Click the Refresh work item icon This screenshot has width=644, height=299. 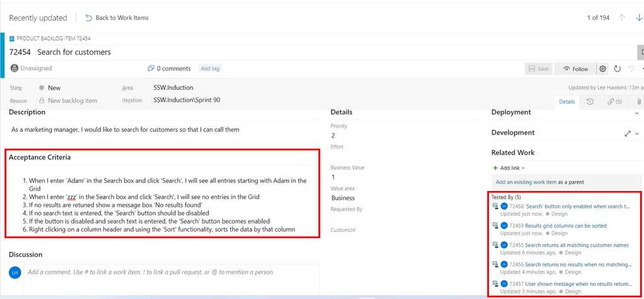point(617,69)
